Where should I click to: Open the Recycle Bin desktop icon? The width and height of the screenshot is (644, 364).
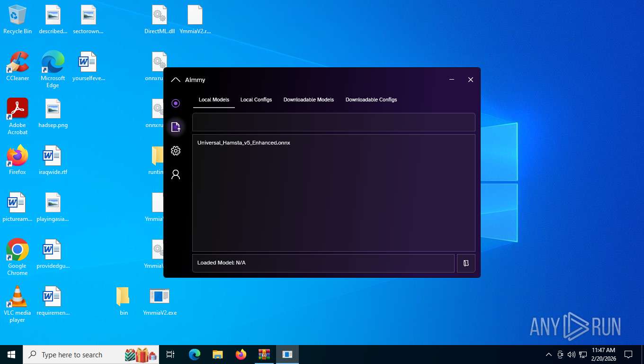click(18, 19)
